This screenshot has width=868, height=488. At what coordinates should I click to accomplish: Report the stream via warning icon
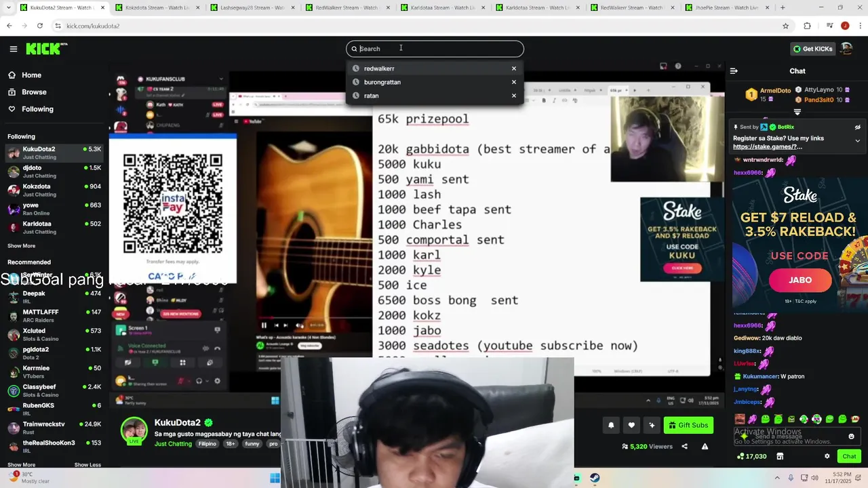click(x=705, y=447)
